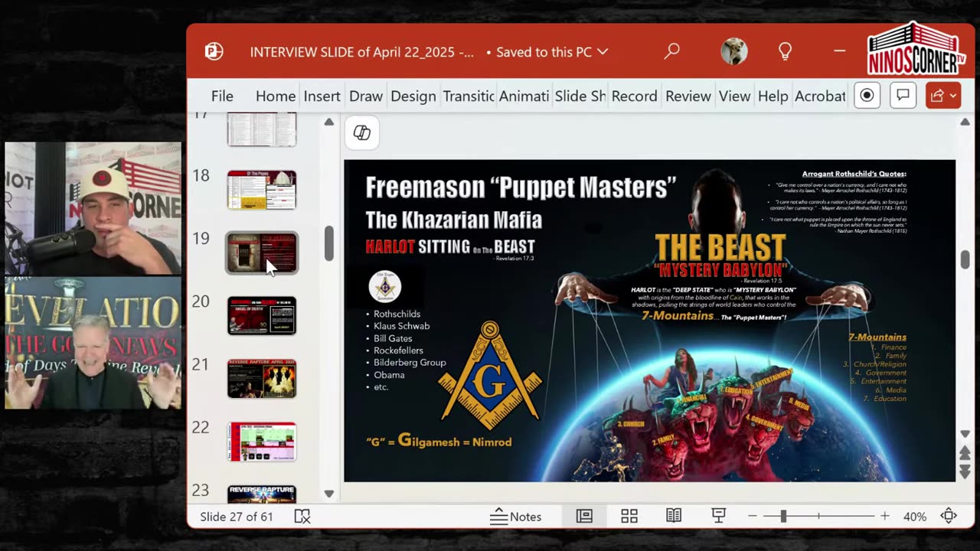Open the search magnifier in title bar
Image resolution: width=980 pixels, height=551 pixels.
point(671,51)
